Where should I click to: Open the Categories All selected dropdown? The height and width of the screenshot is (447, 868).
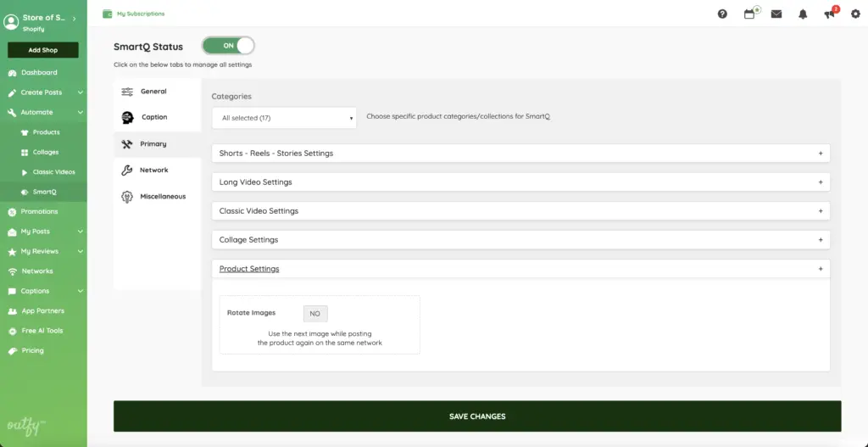284,118
